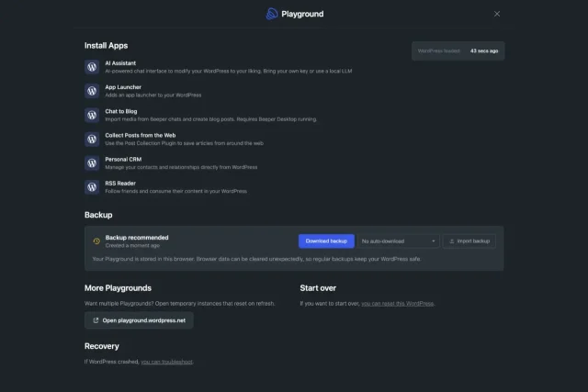Click the WordPress icon beside RSS Reader
The width and height of the screenshot is (588, 392).
coord(92,186)
